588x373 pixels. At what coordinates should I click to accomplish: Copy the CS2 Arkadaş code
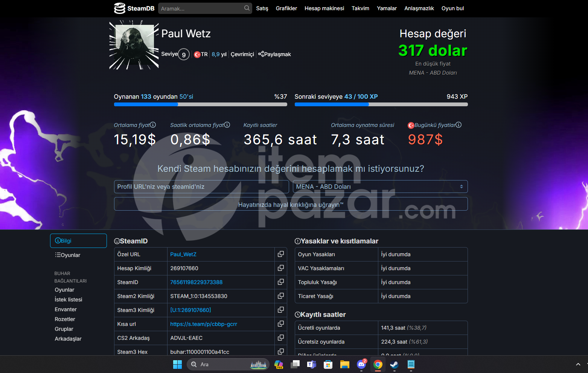[x=280, y=338]
